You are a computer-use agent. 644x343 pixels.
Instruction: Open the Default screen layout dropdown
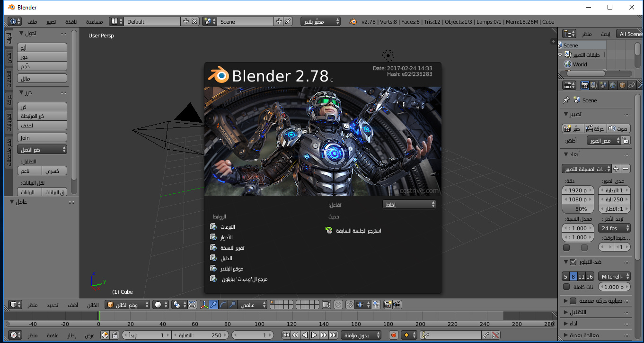pos(153,21)
